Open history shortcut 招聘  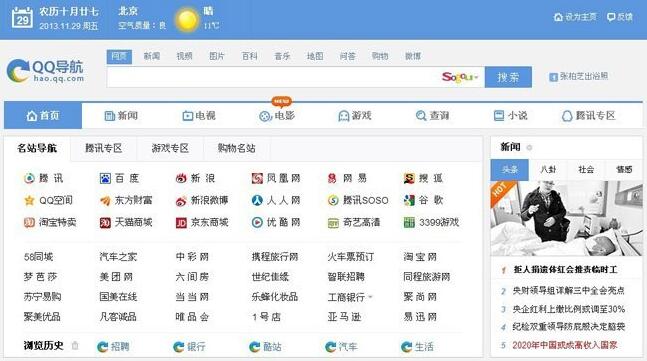click(113, 347)
